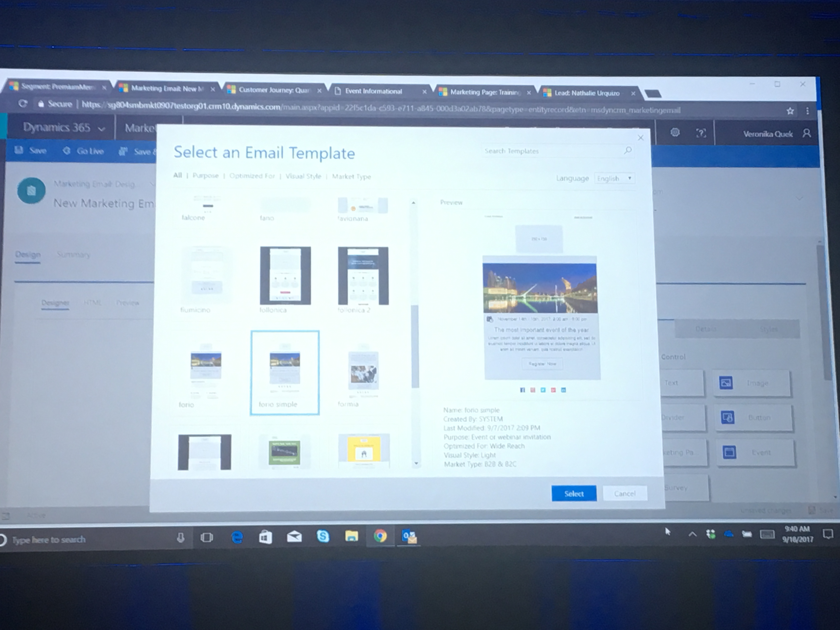Bookmark page with the star icon

pos(790,111)
